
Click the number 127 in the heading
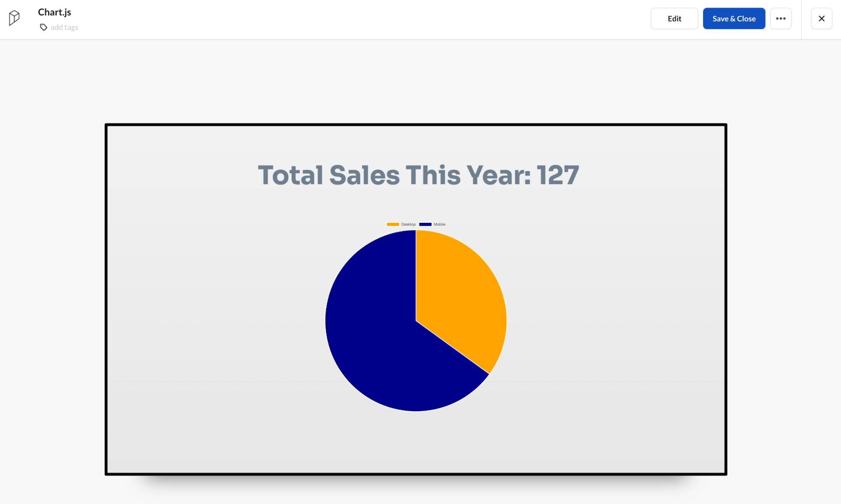tap(558, 175)
